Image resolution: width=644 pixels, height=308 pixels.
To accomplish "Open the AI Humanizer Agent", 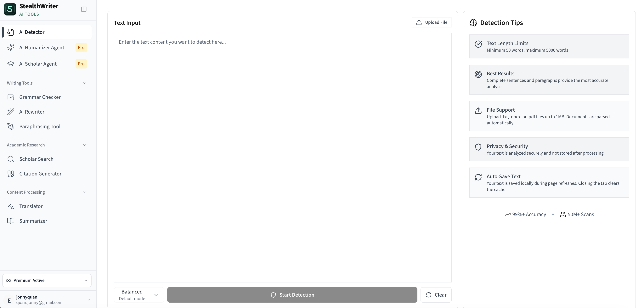I will (42, 47).
